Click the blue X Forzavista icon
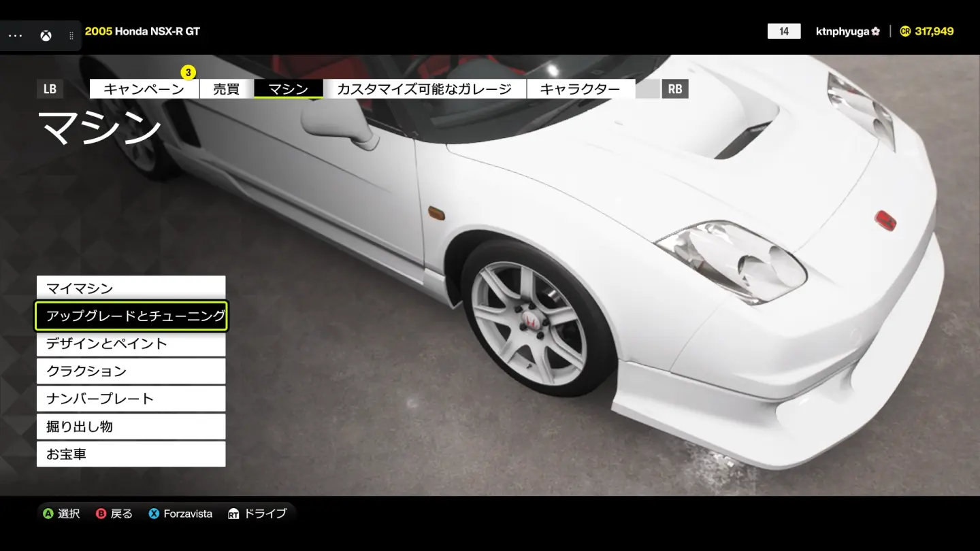The height and width of the screenshot is (551, 980). [x=154, y=514]
